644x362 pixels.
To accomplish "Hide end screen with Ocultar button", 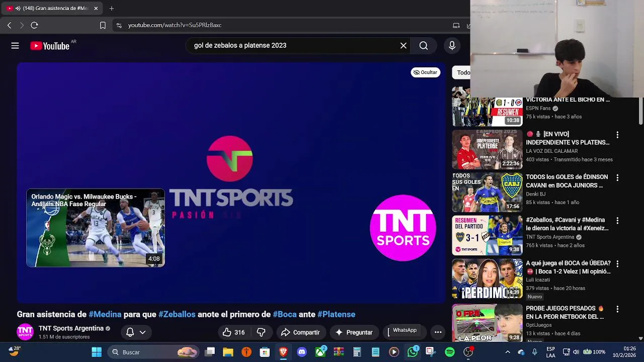I will pyautogui.click(x=425, y=72).
